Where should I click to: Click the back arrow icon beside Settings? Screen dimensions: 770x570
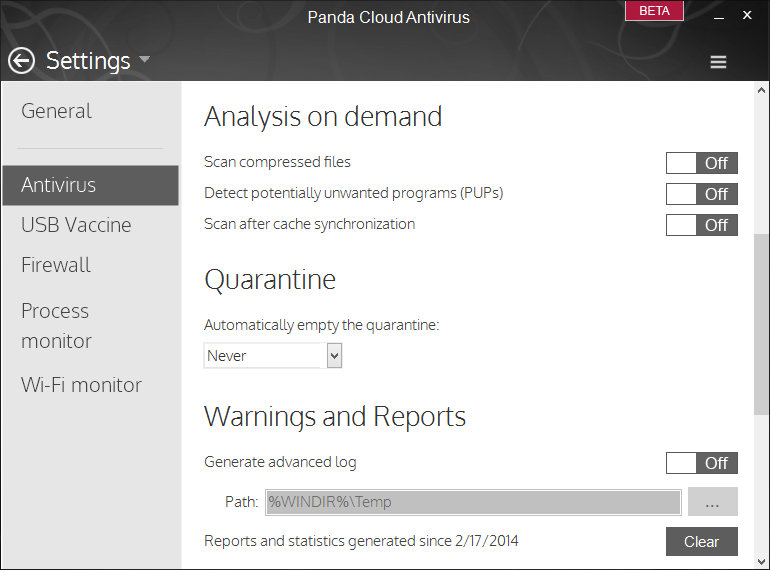[21, 61]
